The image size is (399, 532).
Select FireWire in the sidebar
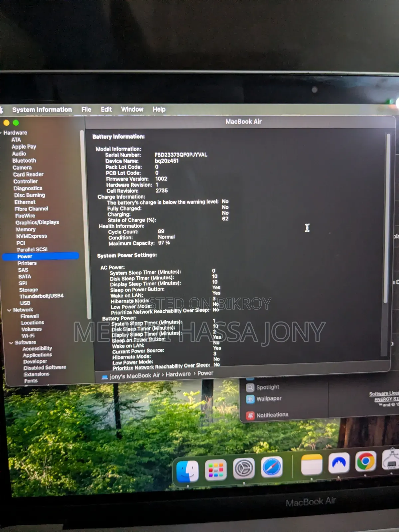25,216
